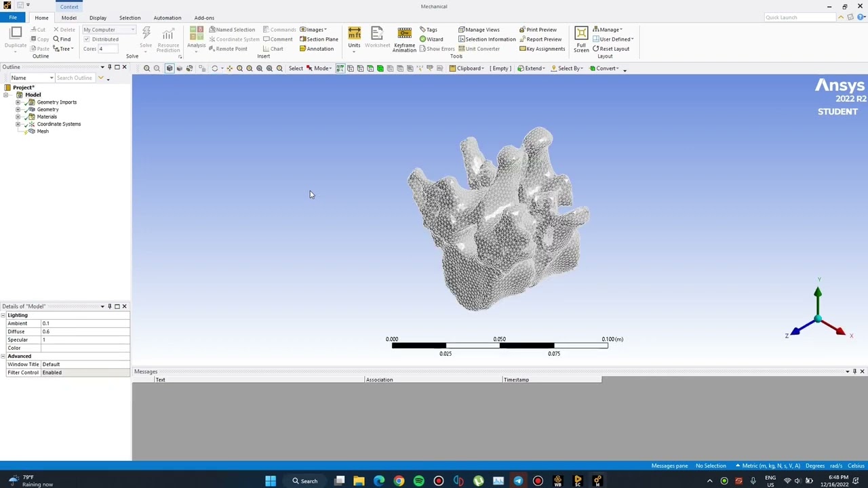
Task: Pin the Outline panel
Action: (109, 67)
